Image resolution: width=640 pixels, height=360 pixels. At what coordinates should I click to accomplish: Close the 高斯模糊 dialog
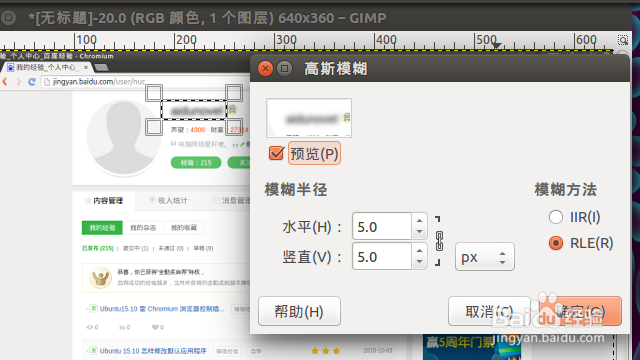point(265,68)
